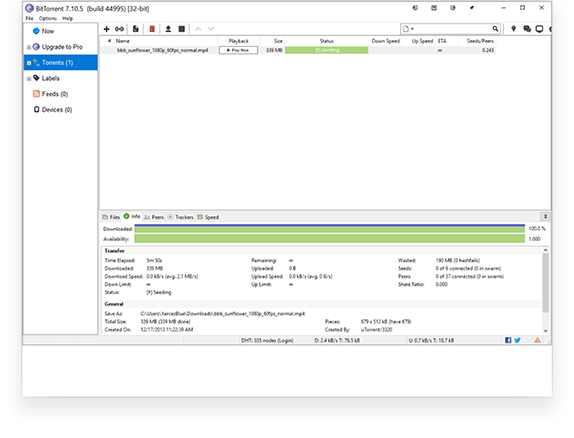Click the red Remove Torrent trash icon
This screenshot has width=574, height=438.
(152, 29)
